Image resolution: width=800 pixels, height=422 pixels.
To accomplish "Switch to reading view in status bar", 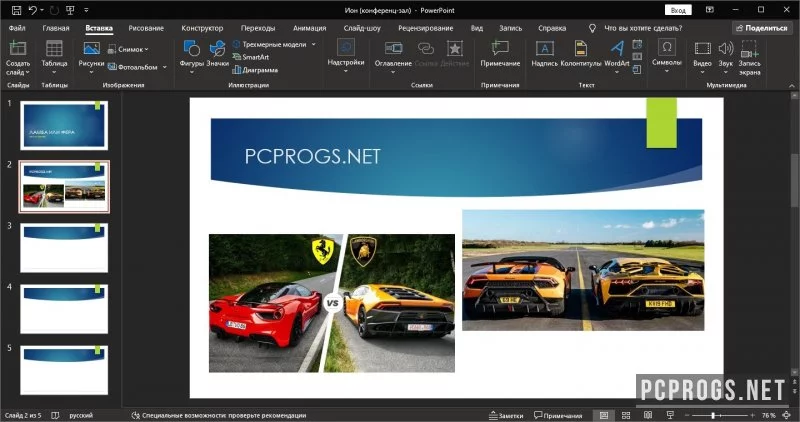I will 648,415.
